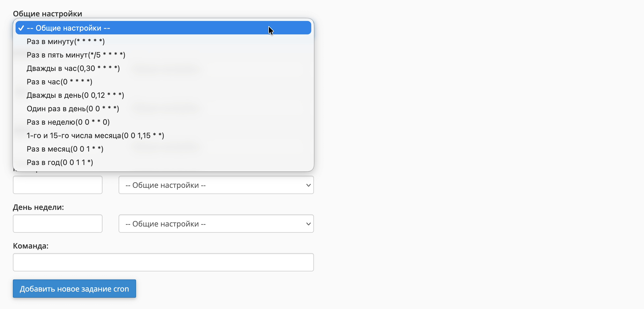Choose 'Дважды в час(0,30 * * * *)' schedule

73,68
